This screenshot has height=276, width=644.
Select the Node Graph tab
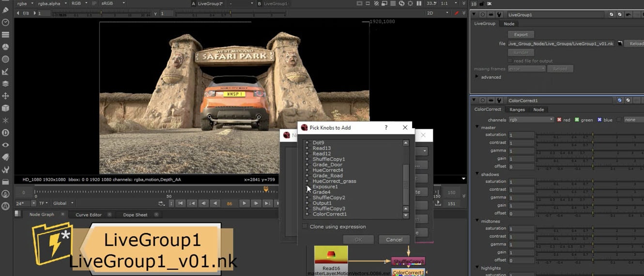click(x=42, y=215)
